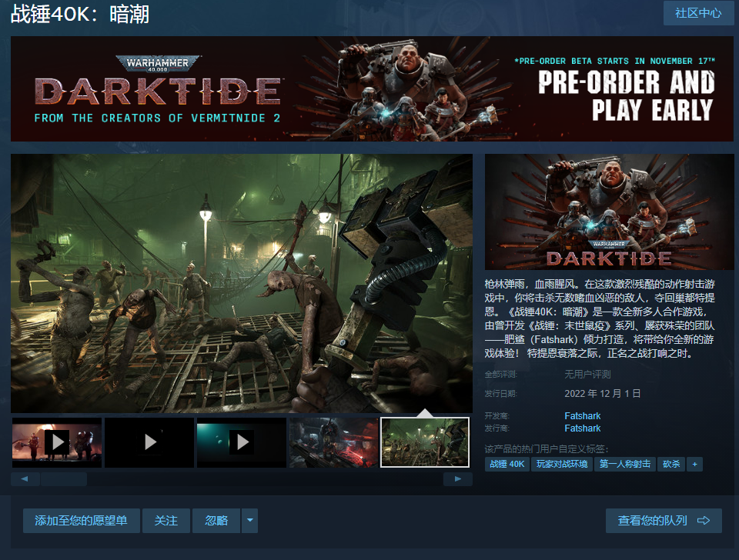Click the left arrow of thumbnail strip
739x560 pixels.
[x=25, y=479]
